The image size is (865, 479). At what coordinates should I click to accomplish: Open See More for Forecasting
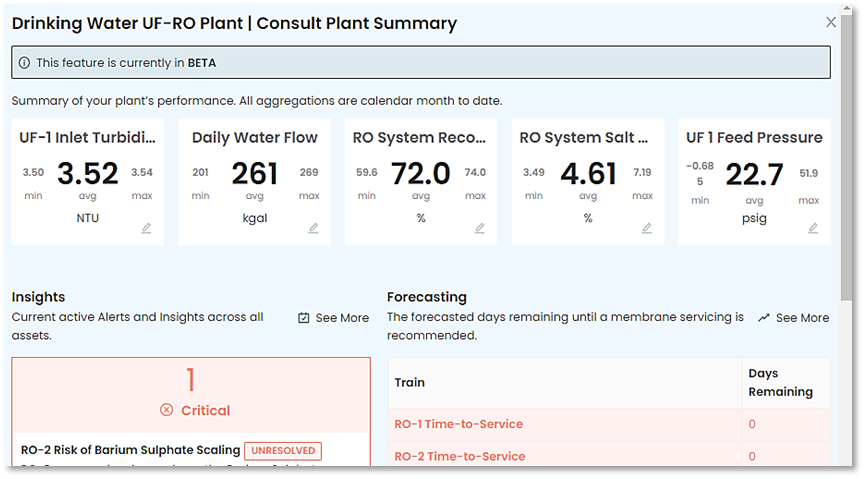point(802,318)
